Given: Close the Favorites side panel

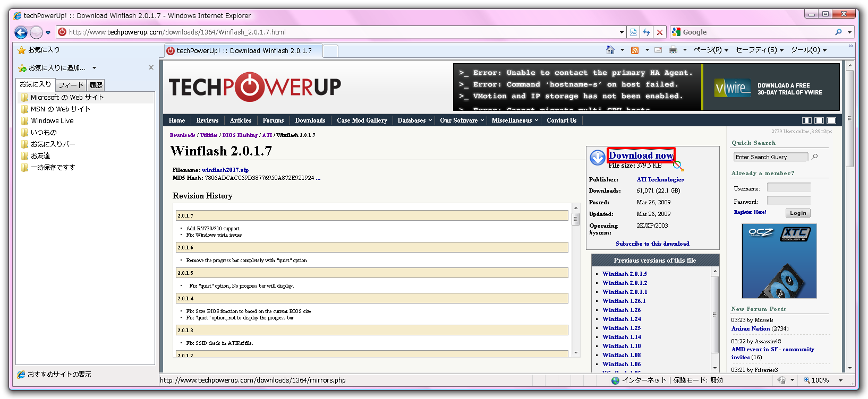Looking at the screenshot, I should [151, 67].
